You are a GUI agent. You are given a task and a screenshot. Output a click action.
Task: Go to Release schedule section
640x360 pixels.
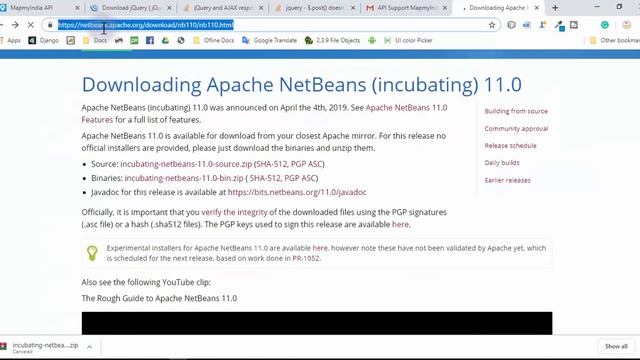point(510,146)
